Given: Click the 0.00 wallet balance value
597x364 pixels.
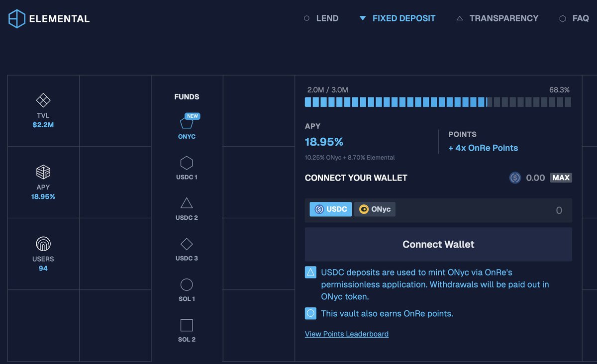Looking at the screenshot, I should click(x=535, y=178).
